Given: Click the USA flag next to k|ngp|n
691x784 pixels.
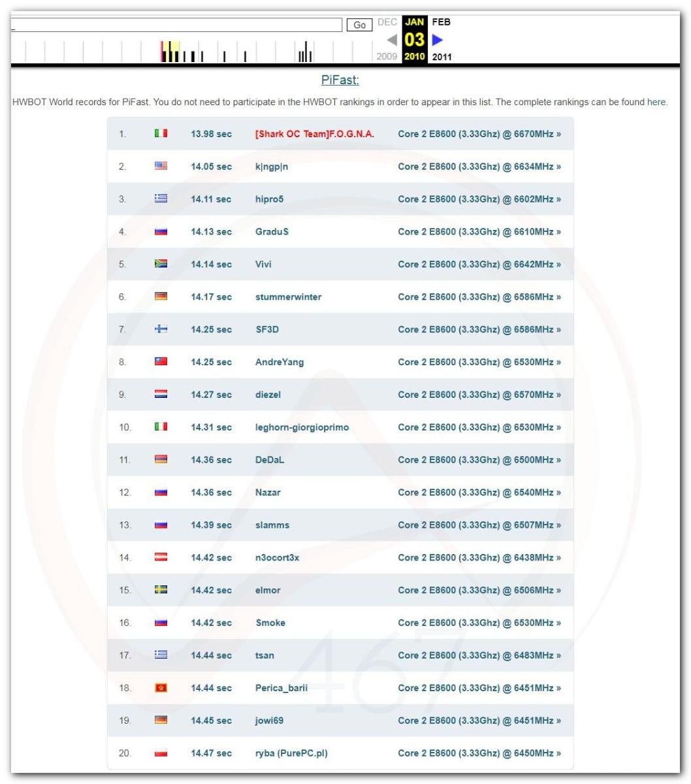Looking at the screenshot, I should [x=161, y=166].
